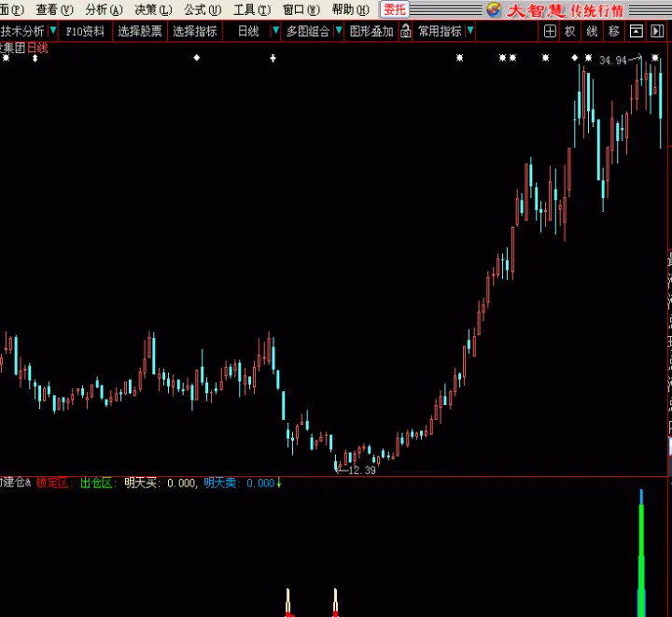Click the window layout icon in toolbar

[636, 32]
